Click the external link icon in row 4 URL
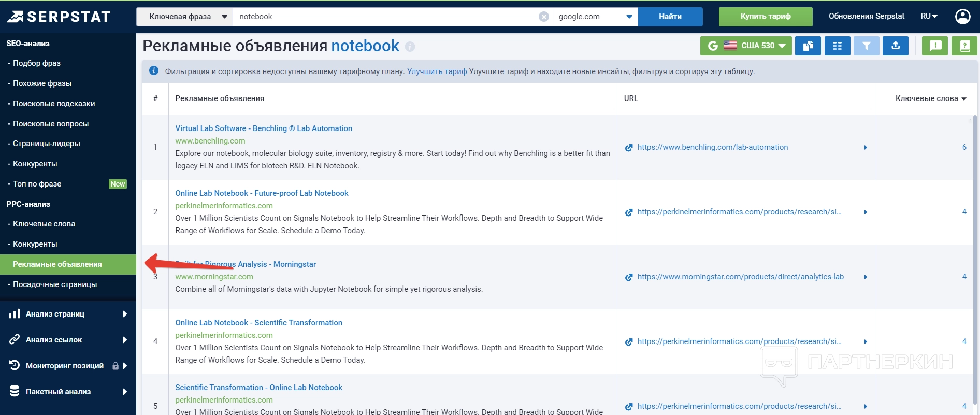Image resolution: width=980 pixels, height=415 pixels. click(629, 342)
